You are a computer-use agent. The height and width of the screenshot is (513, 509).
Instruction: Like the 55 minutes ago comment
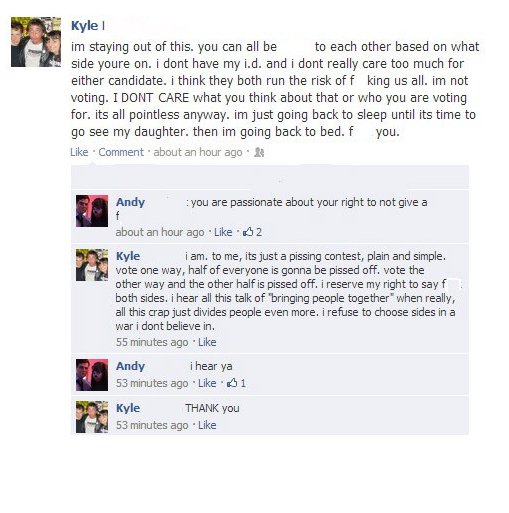click(x=207, y=342)
